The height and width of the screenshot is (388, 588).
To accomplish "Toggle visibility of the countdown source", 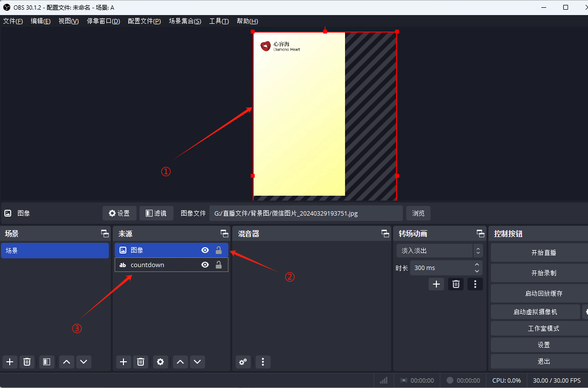I will (x=205, y=265).
